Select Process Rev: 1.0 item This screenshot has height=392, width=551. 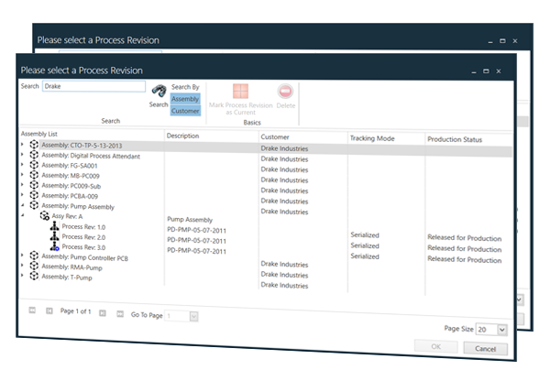click(x=83, y=227)
